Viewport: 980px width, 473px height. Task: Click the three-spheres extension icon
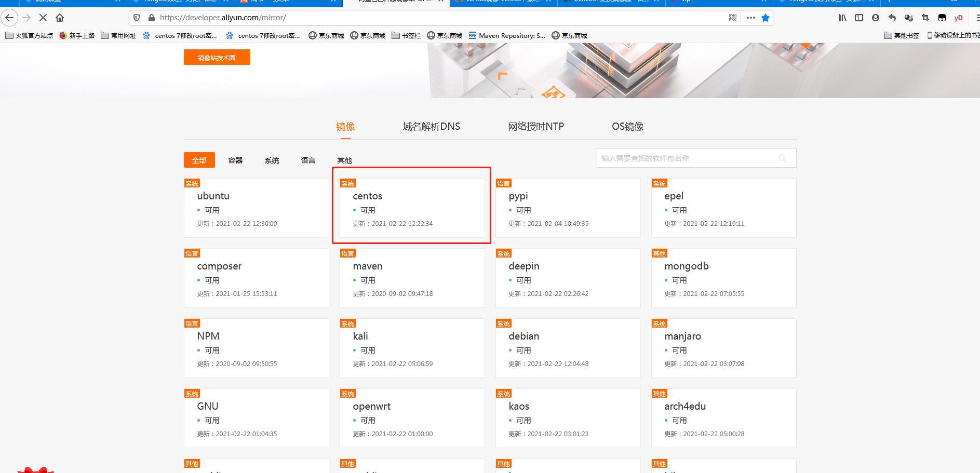click(x=909, y=18)
